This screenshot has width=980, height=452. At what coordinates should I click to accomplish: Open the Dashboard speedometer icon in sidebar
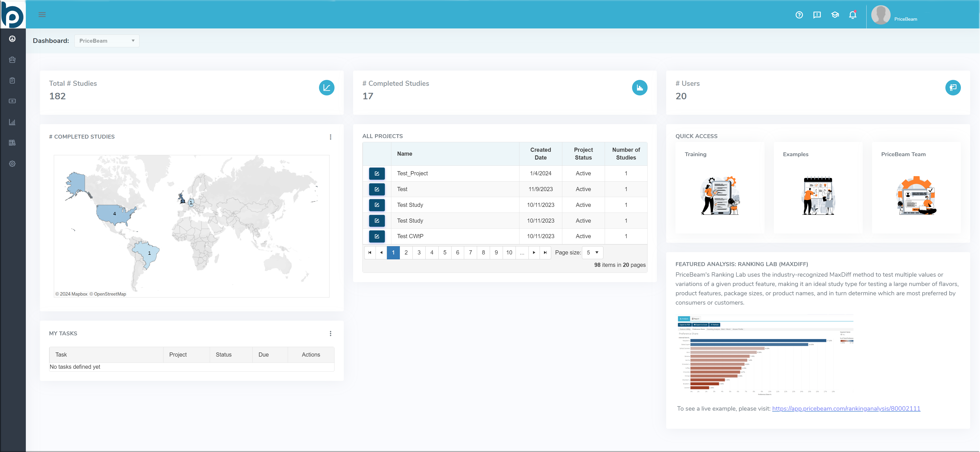[x=12, y=39]
